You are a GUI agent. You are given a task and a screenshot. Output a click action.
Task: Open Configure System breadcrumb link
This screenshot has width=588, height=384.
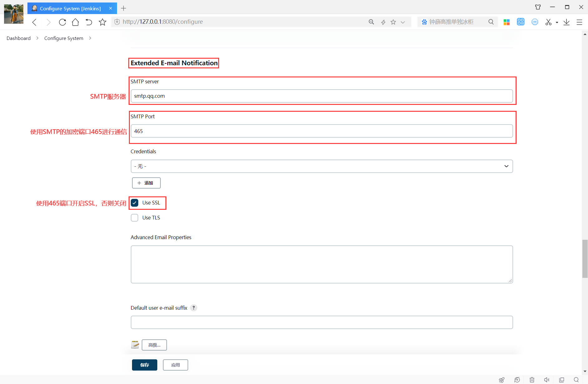(x=64, y=38)
